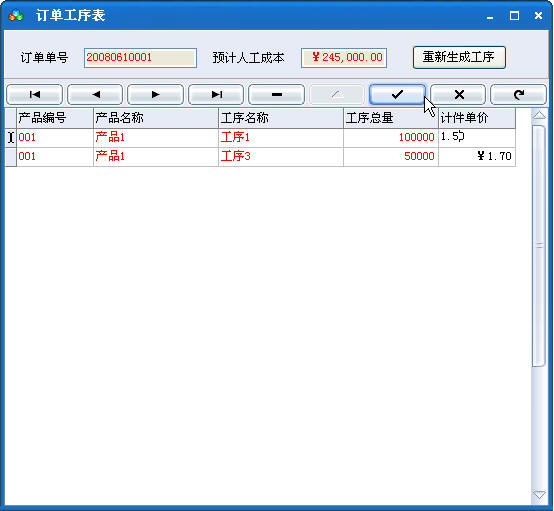The width and height of the screenshot is (554, 511).
Task: Refresh data with the curved arrow button
Action: (519, 95)
